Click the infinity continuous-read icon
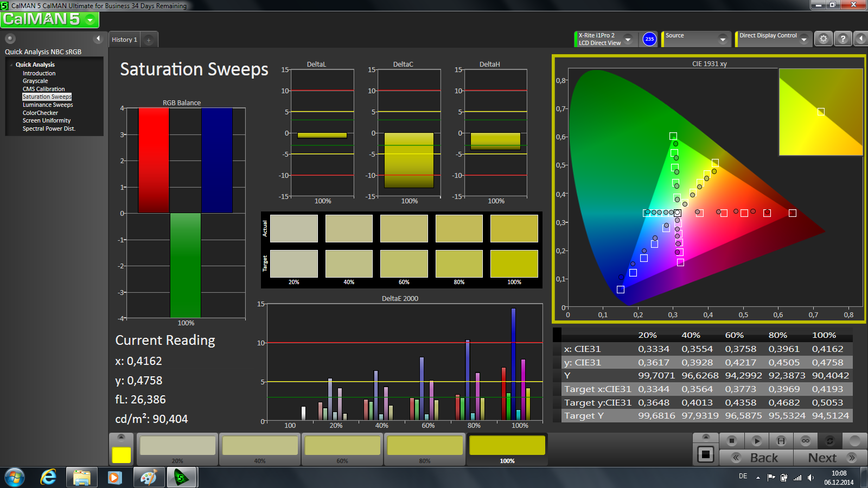Screen dimensions: 868x488 805,441
